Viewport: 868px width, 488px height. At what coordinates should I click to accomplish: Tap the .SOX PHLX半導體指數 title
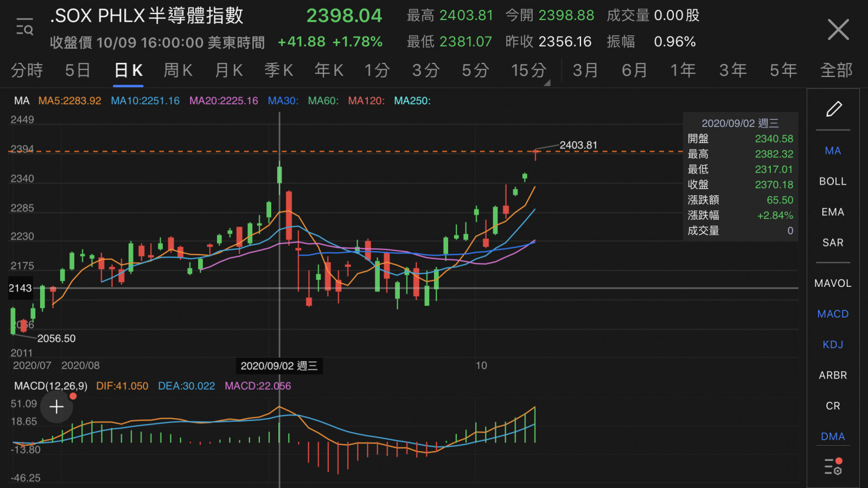pyautogui.click(x=146, y=16)
